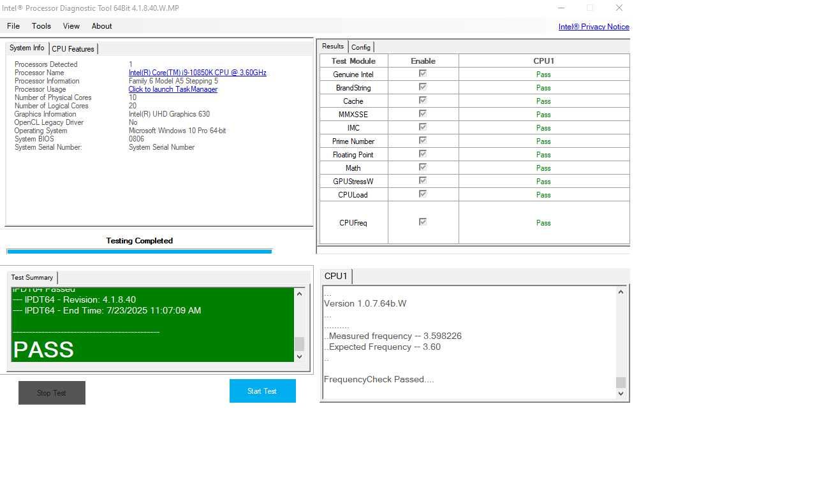This screenshot has width=824, height=504.
Task: Click the Measured frequency 3.598226 line
Action: coord(393,336)
